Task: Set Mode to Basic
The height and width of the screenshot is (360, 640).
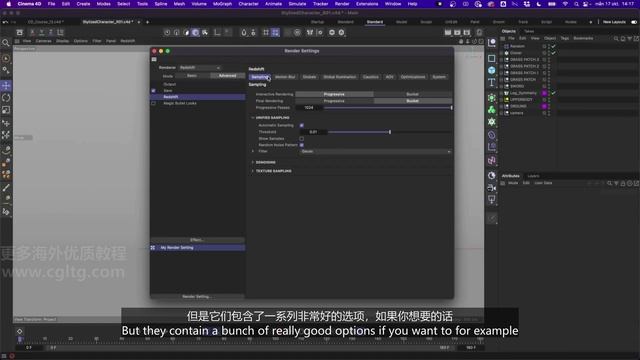Action: (x=192, y=76)
